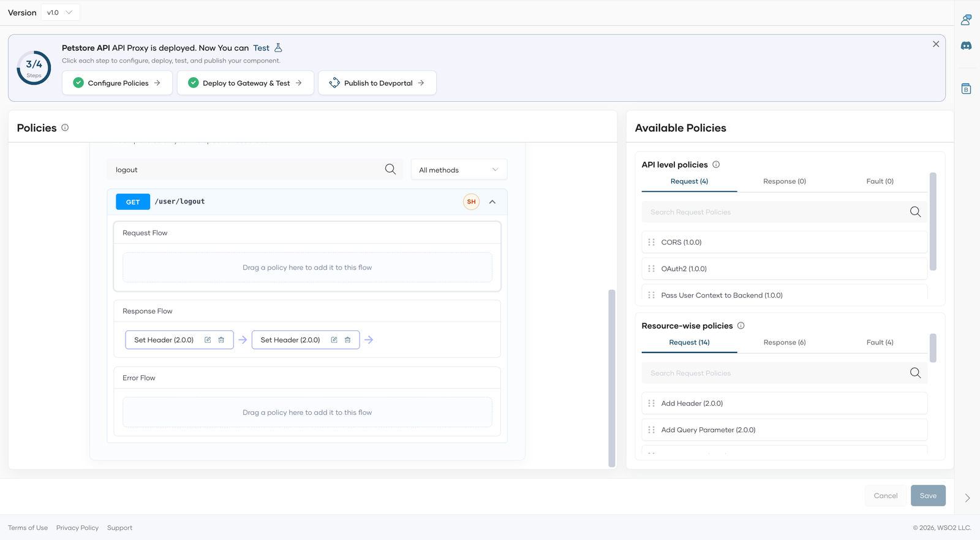Click the Publish to Devportal diamond icon
Viewport: 980px width, 540px height.
pyautogui.click(x=334, y=83)
